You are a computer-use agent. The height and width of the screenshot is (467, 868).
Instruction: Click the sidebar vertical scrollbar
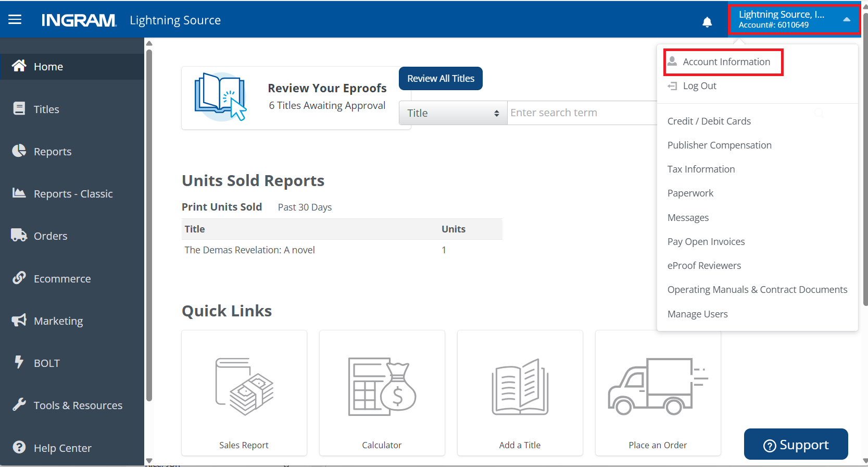click(x=149, y=224)
